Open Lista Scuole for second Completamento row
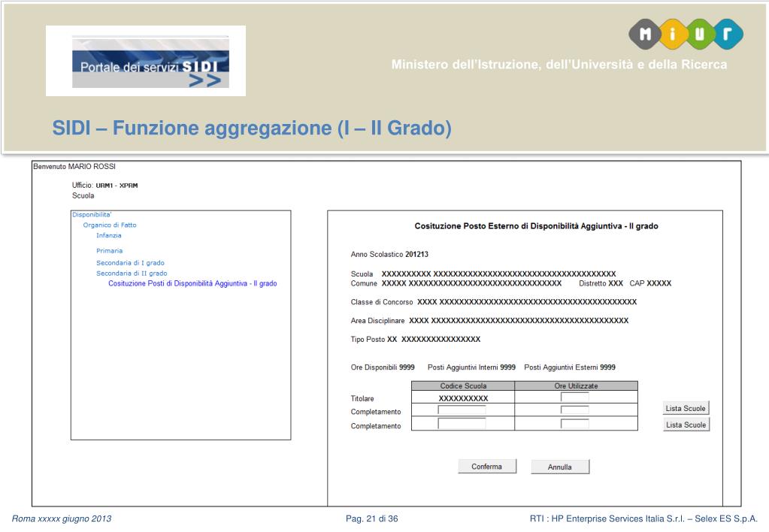The image size is (769, 532). click(x=686, y=425)
